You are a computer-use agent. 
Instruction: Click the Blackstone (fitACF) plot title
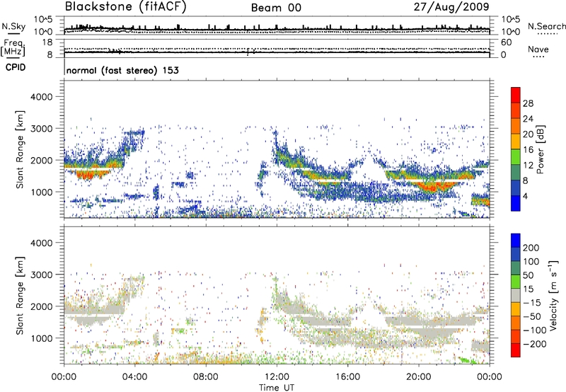tap(126, 7)
